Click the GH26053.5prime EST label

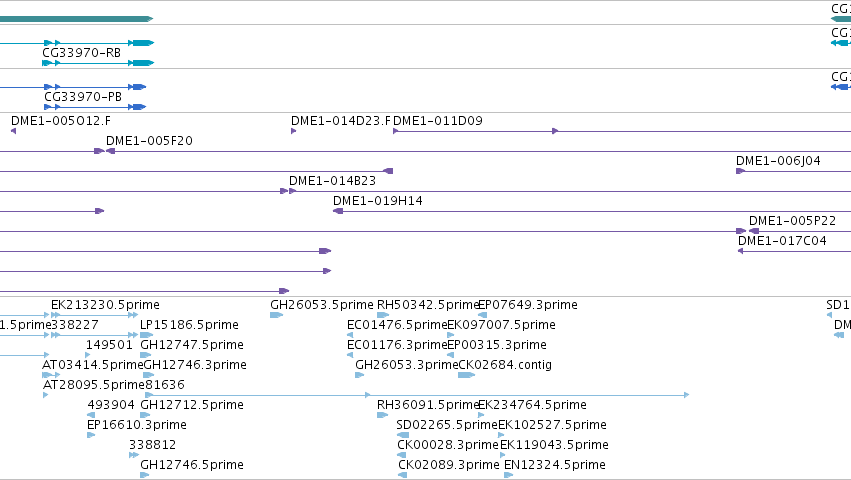click(322, 305)
